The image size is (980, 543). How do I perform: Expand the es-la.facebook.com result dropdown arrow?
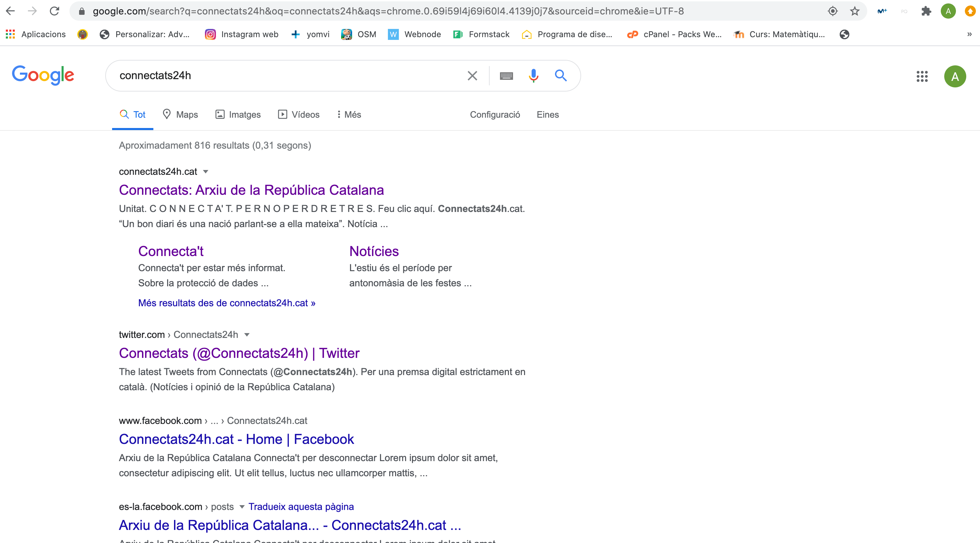pyautogui.click(x=242, y=507)
